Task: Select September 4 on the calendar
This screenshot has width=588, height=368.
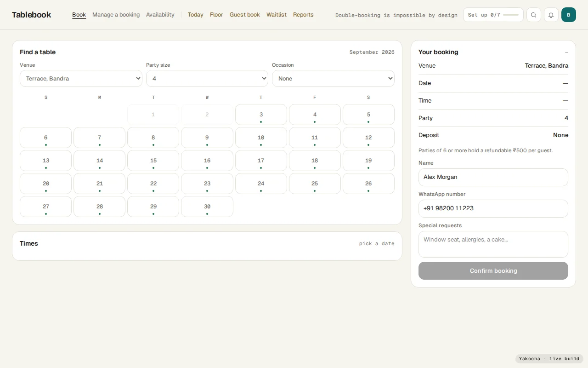Action: pos(315,115)
